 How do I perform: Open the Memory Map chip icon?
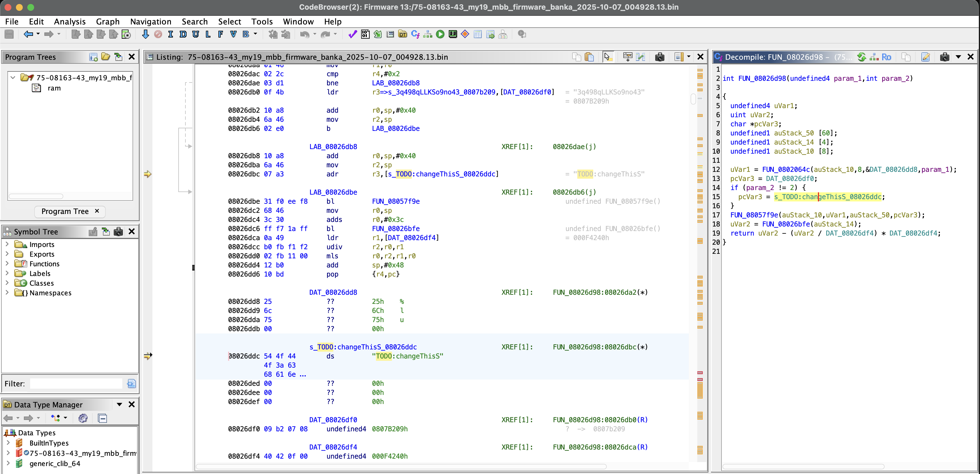453,34
